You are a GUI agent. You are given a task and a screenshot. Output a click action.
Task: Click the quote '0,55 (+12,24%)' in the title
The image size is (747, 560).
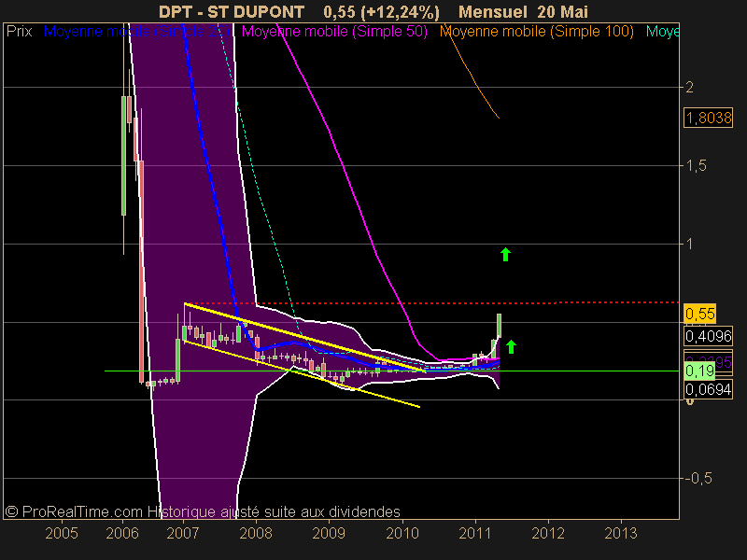(x=381, y=12)
